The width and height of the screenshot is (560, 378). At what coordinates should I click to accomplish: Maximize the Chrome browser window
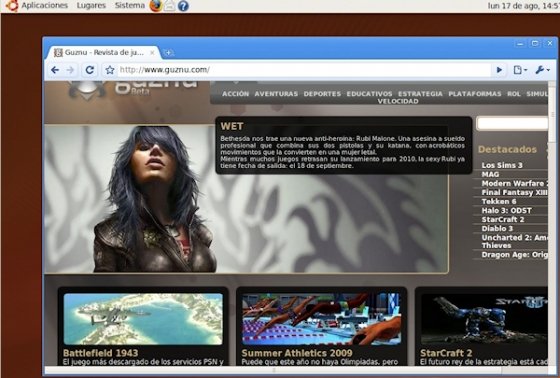tap(535, 44)
